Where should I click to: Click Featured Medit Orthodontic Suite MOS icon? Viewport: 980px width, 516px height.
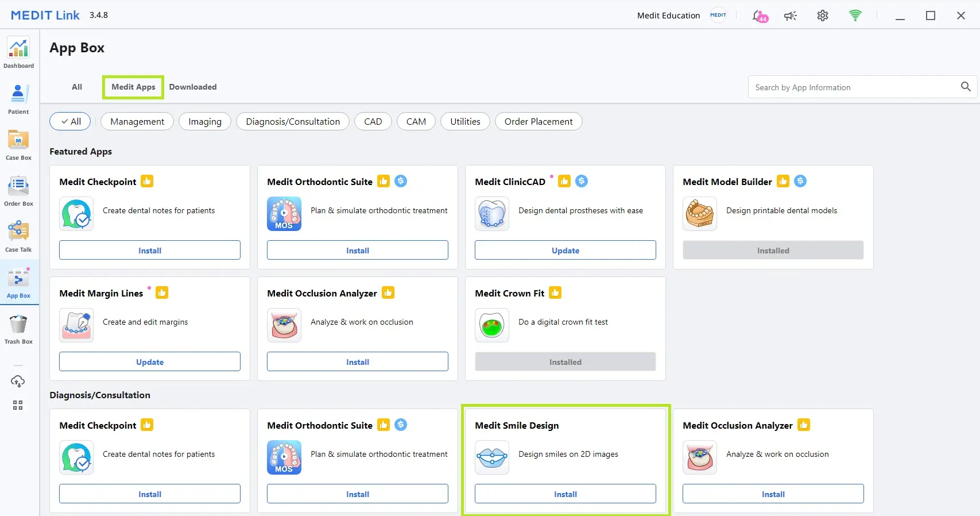coord(284,214)
